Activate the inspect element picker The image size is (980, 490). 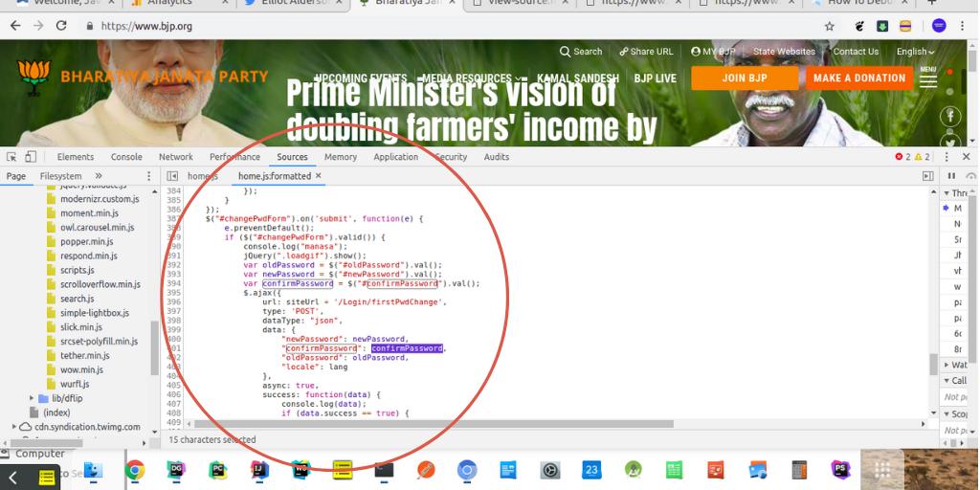pos(11,157)
